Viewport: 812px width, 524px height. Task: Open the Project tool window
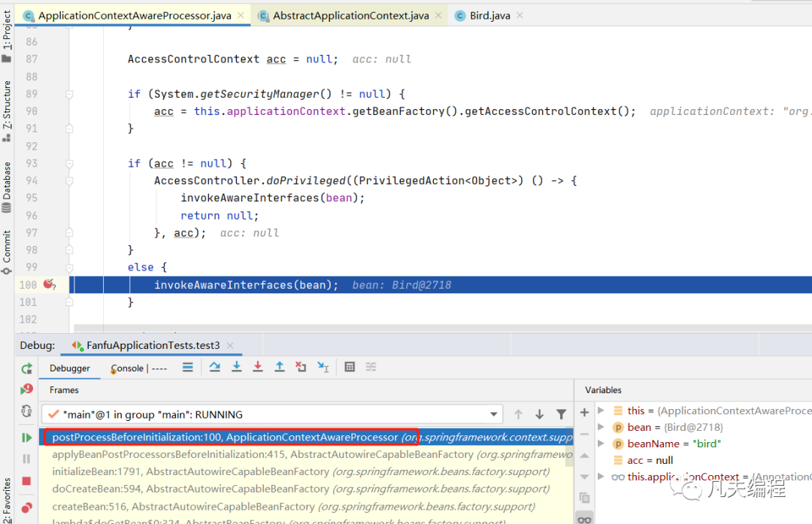pos(7,36)
